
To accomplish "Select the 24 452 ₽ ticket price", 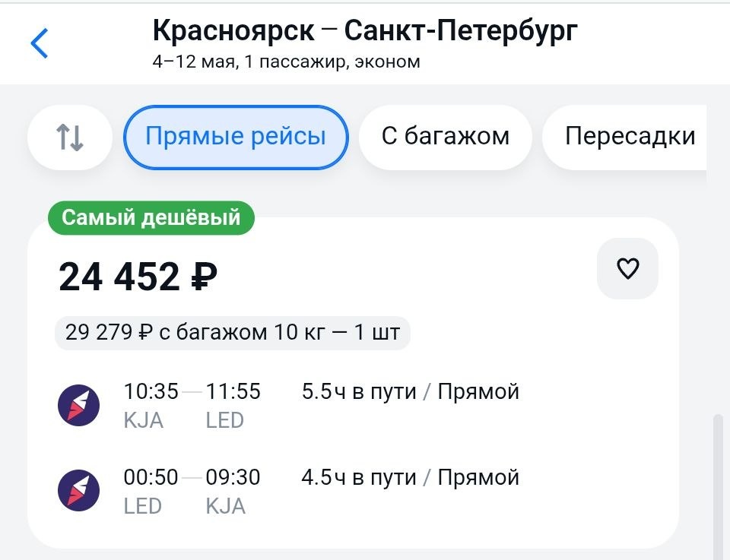I will 138,277.
